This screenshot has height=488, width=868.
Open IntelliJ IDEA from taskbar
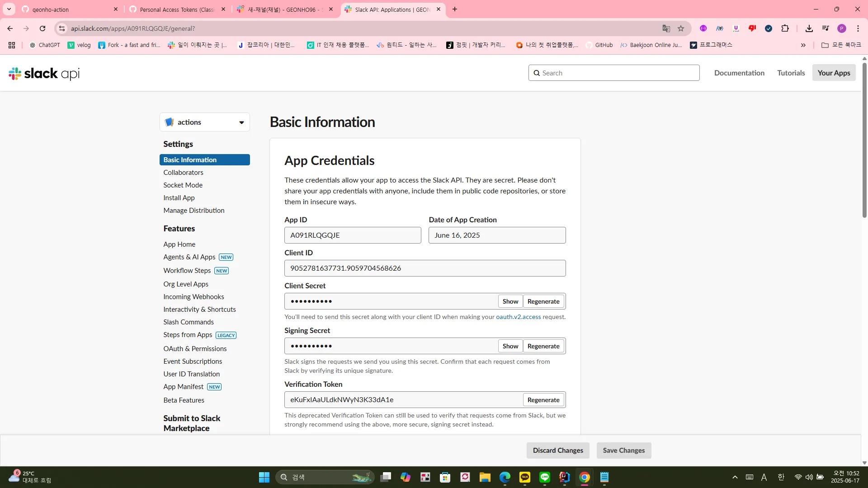click(565, 477)
